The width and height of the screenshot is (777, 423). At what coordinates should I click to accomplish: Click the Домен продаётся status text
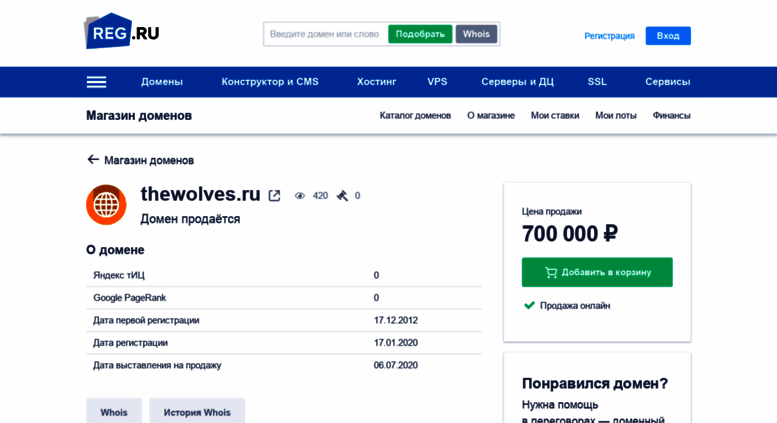coord(190,219)
